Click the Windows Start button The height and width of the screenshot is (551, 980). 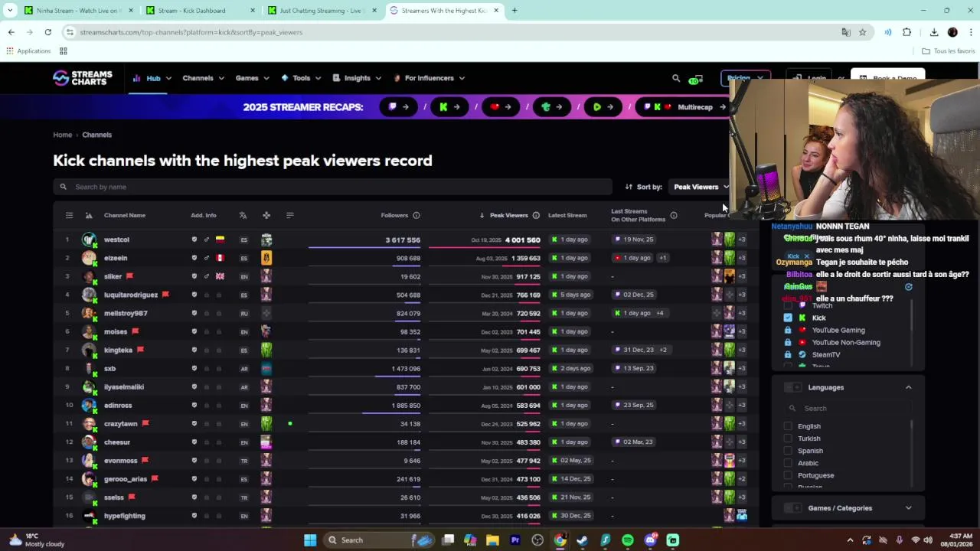[310, 540]
